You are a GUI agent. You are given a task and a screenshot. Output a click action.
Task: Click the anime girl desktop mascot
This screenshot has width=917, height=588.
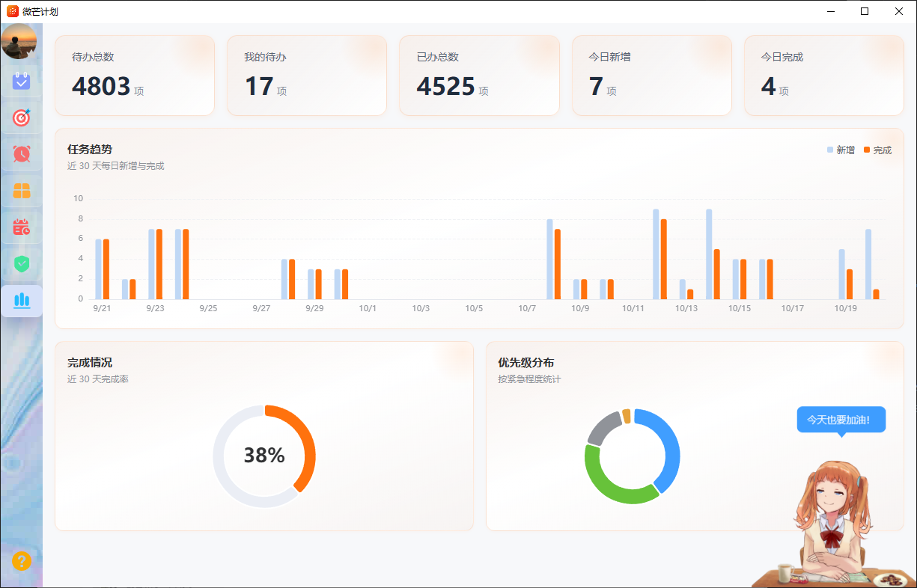(835, 522)
